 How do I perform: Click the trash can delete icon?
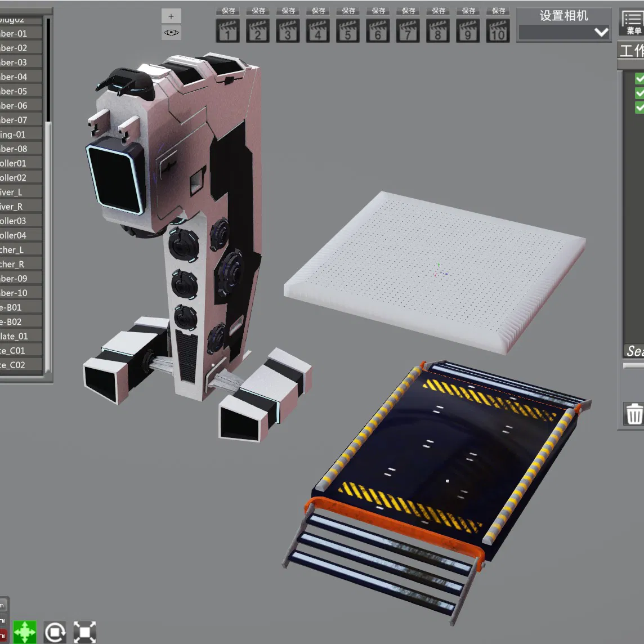[x=634, y=414]
